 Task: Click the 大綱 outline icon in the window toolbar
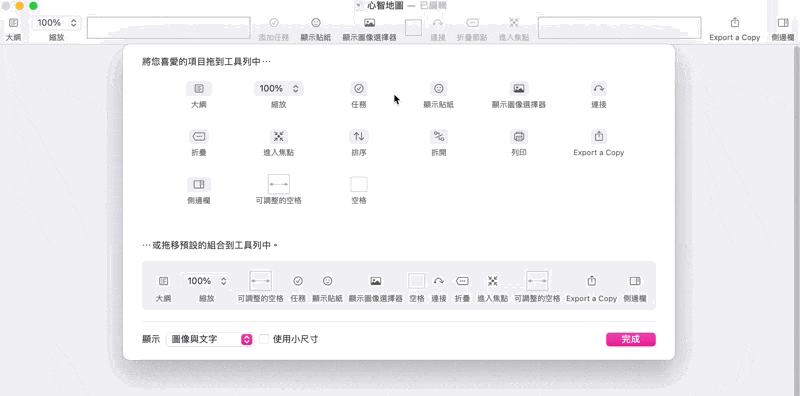pyautogui.click(x=13, y=22)
